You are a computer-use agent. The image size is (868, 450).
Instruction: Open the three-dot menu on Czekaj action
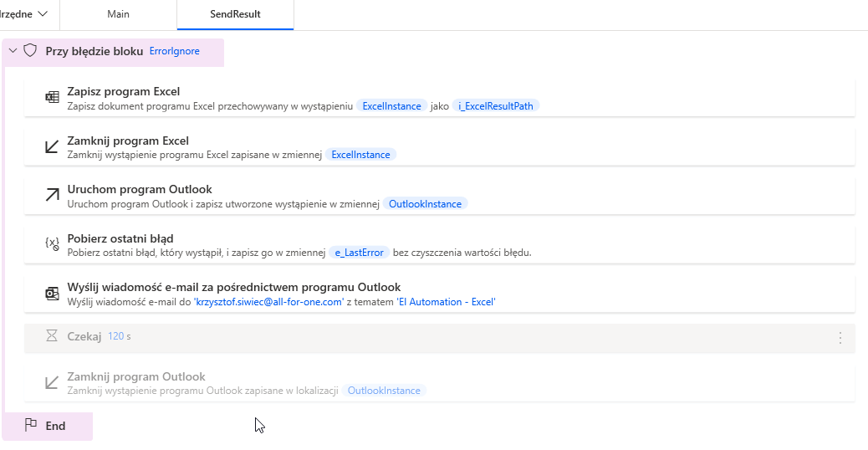pyautogui.click(x=840, y=338)
